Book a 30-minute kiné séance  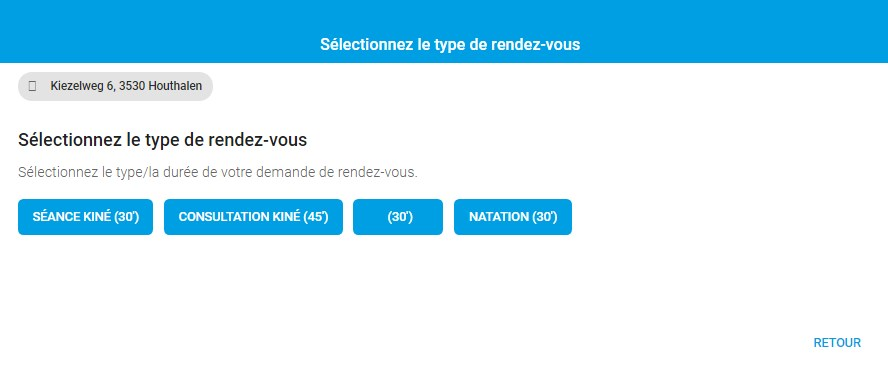coord(86,217)
